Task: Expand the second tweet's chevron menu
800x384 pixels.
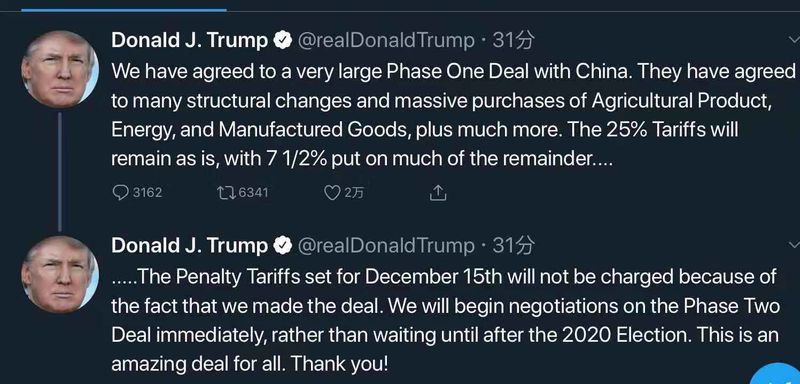Action: click(793, 245)
